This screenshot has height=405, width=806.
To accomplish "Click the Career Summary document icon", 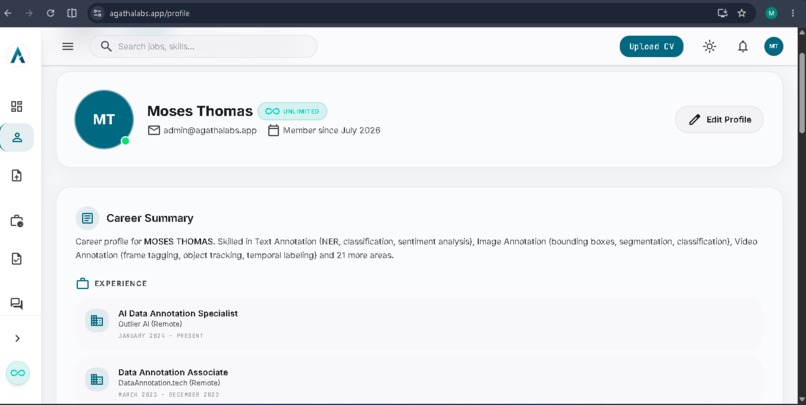I will pos(87,218).
